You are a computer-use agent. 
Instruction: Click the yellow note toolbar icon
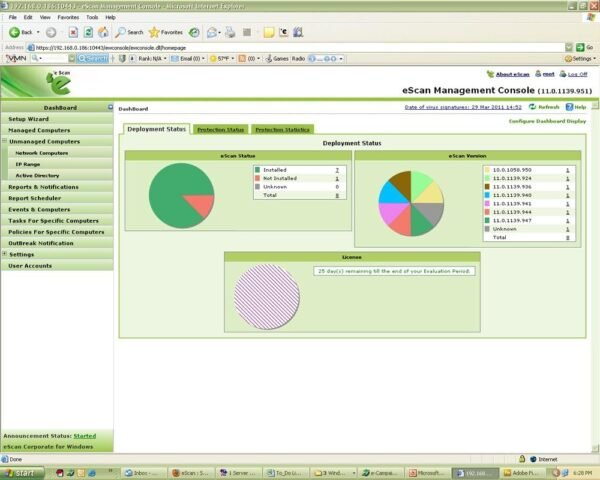pos(269,33)
